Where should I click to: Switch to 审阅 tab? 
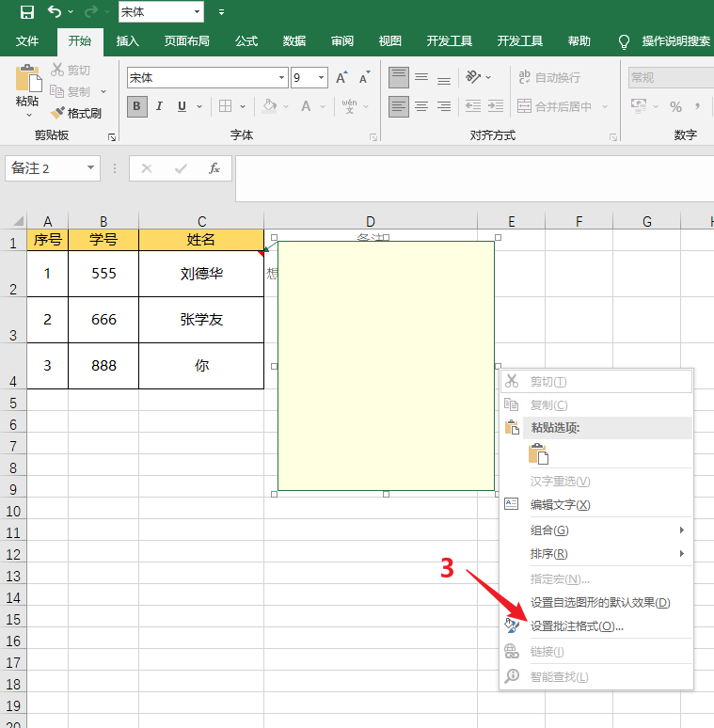pyautogui.click(x=342, y=41)
